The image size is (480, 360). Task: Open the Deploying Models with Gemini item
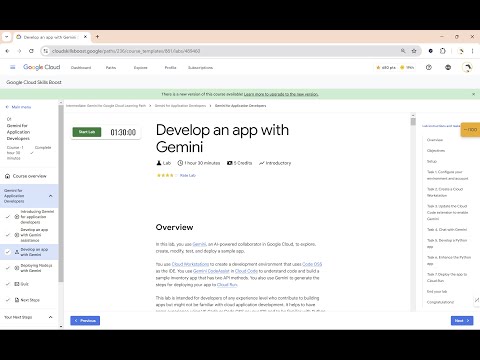(30, 268)
